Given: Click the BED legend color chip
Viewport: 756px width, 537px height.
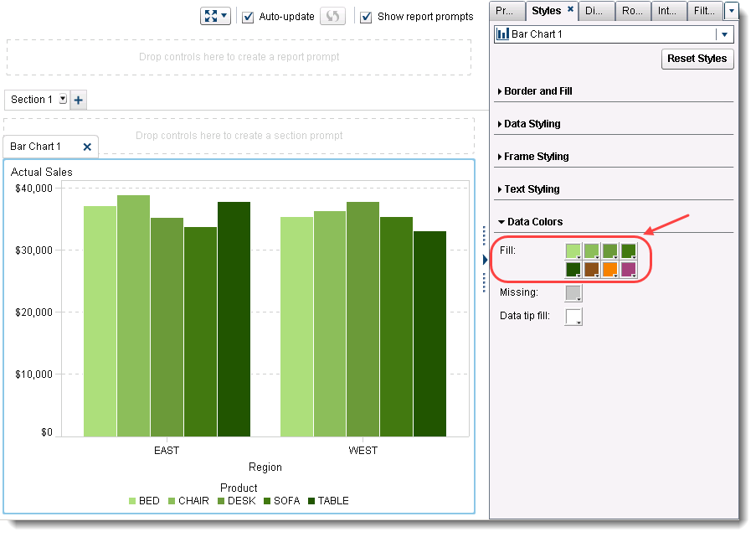Looking at the screenshot, I should pos(132,501).
